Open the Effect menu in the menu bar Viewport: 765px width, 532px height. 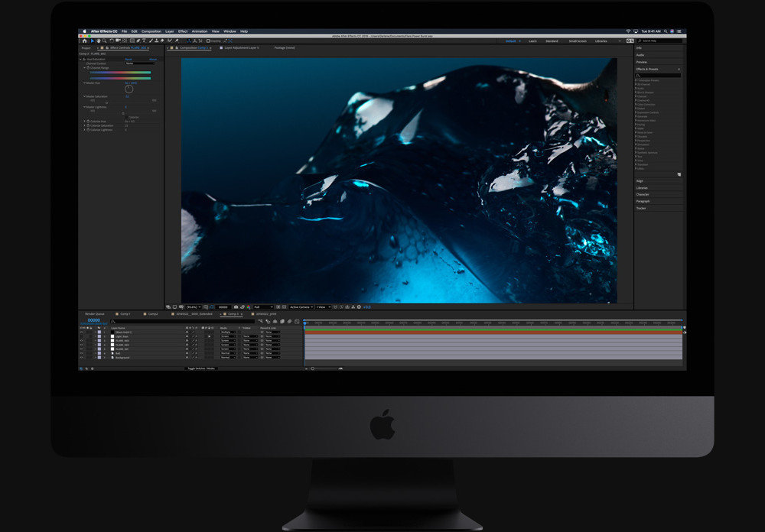183,32
